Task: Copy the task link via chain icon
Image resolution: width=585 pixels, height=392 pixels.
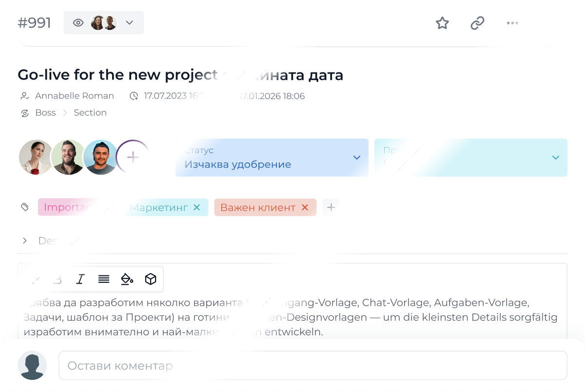Action: coord(477,23)
